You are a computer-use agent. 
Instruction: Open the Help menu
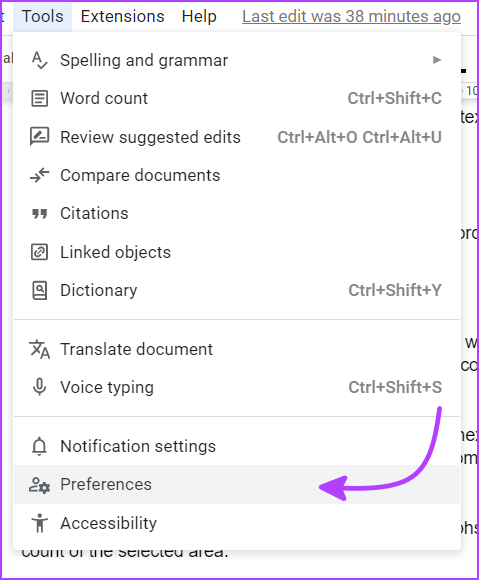click(199, 16)
